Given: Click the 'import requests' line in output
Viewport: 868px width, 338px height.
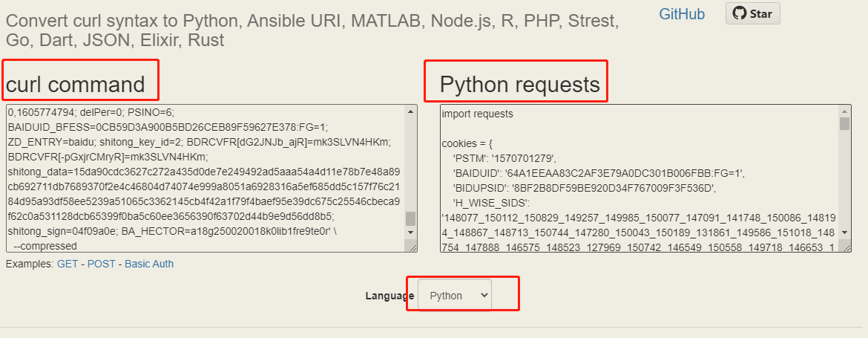Looking at the screenshot, I should coord(477,114).
